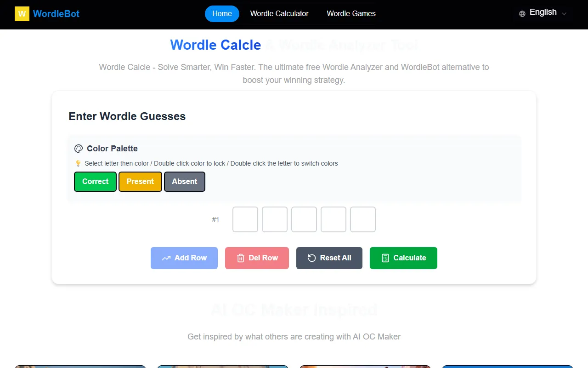Select the green Correct color swatch
The image size is (588, 368).
coord(95,182)
